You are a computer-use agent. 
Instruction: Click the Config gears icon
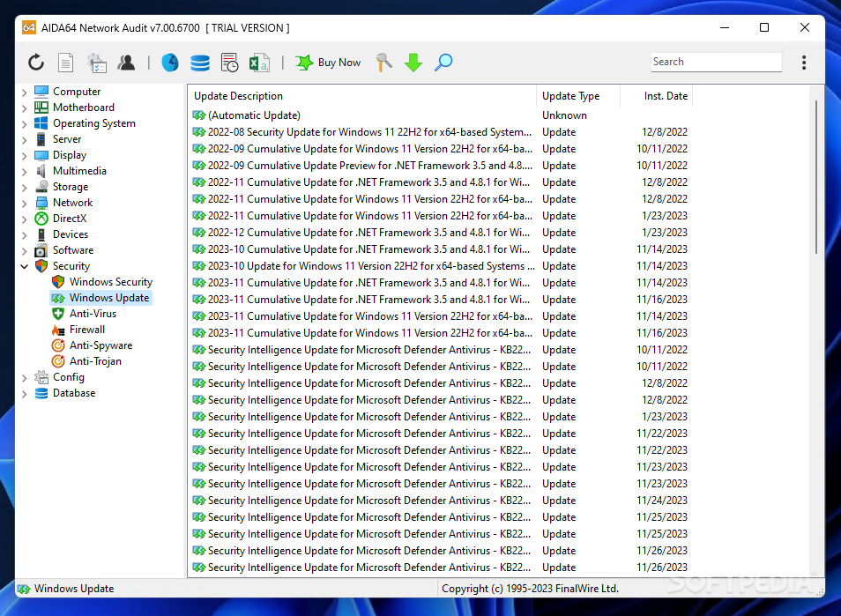[x=41, y=377]
